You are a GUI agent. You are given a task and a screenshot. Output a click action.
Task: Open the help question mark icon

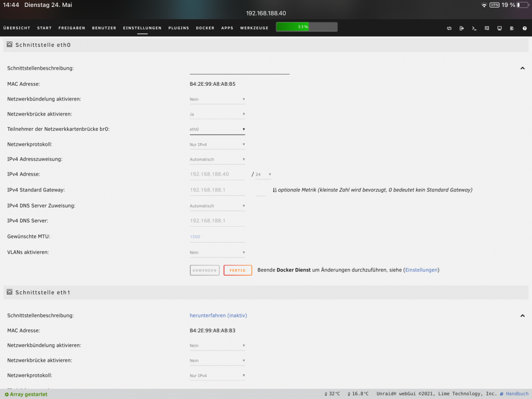click(x=525, y=28)
